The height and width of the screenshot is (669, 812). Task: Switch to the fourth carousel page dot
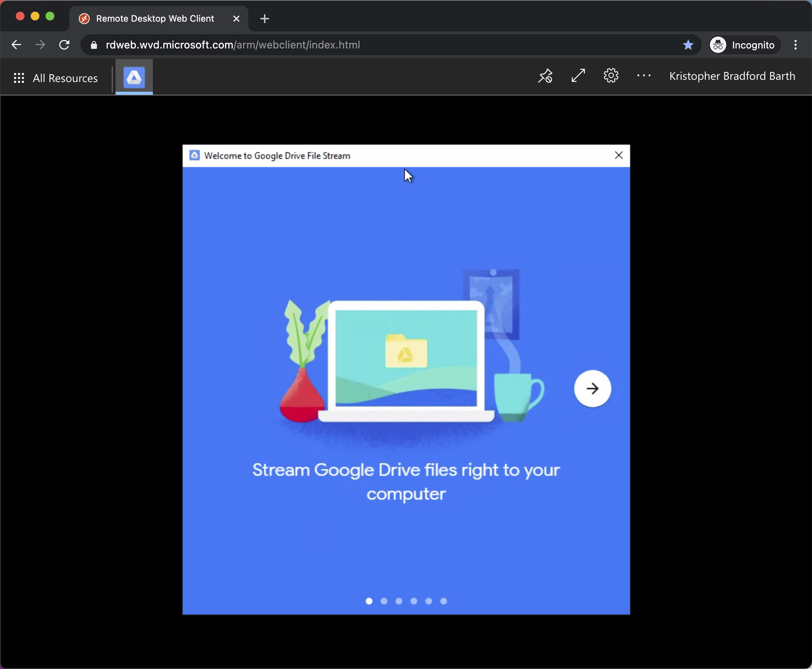point(414,601)
